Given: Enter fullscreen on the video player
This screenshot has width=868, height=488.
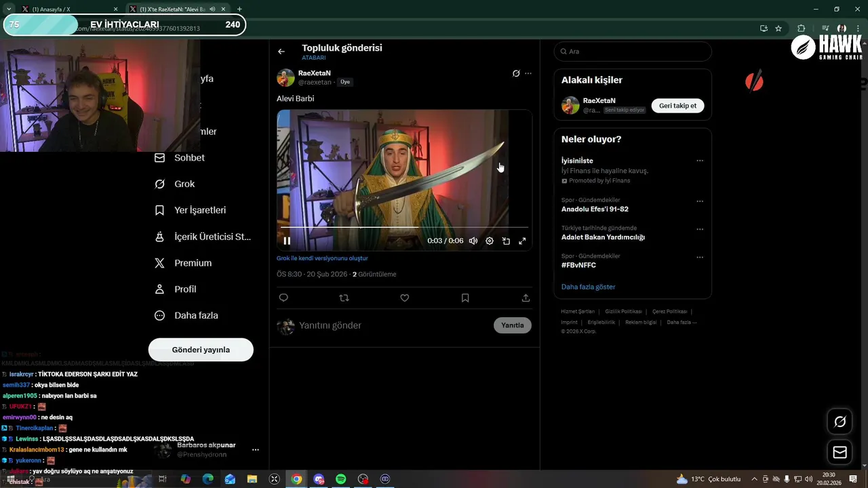Looking at the screenshot, I should (522, 241).
